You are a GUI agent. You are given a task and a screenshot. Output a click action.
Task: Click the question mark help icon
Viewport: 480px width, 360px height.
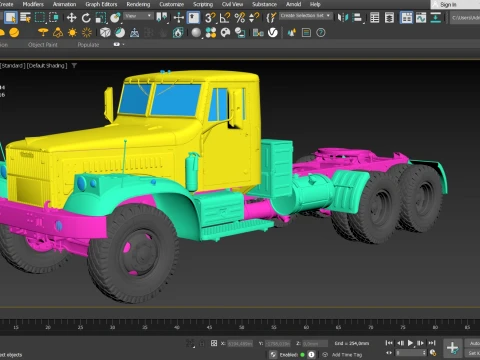321,33
